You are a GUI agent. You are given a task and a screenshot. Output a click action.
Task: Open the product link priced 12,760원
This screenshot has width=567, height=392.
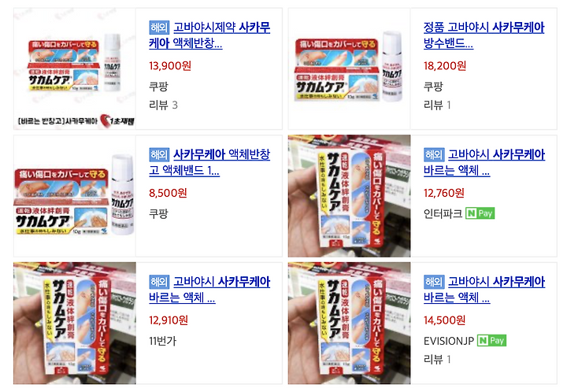[x=484, y=162]
